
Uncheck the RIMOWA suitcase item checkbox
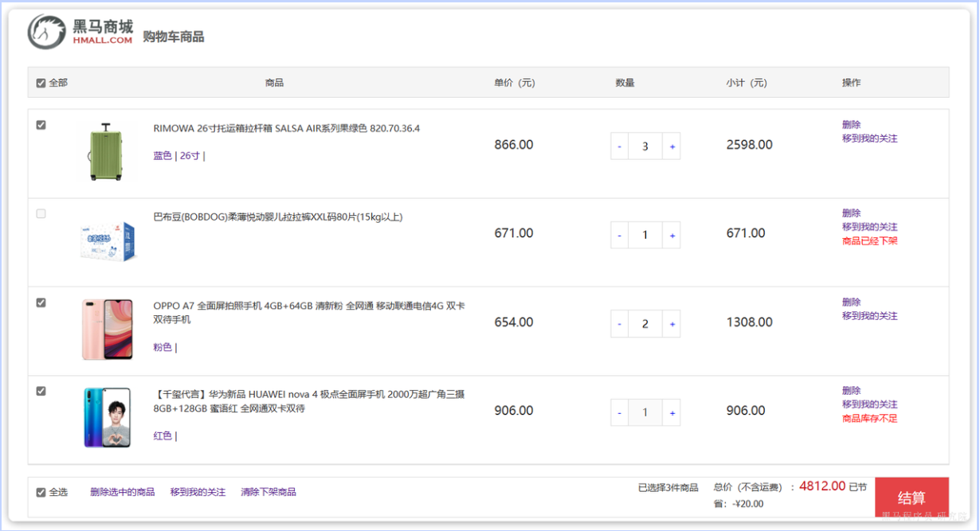coord(41,125)
